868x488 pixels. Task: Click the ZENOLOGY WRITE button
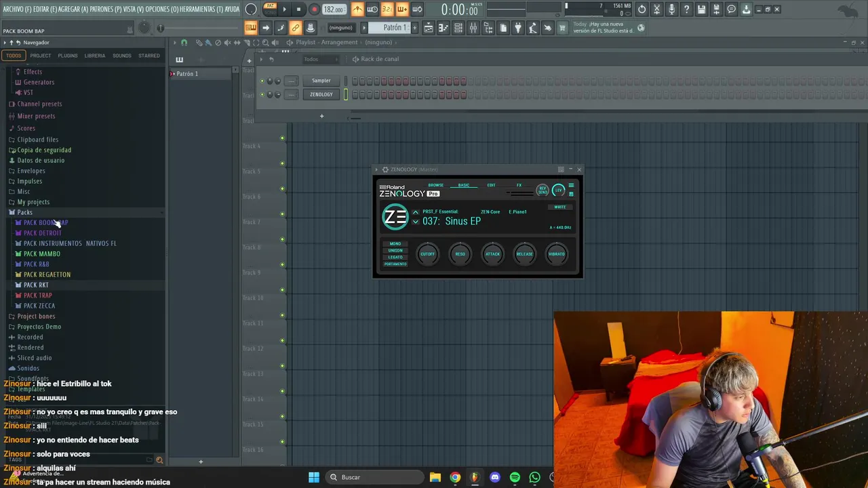point(560,207)
